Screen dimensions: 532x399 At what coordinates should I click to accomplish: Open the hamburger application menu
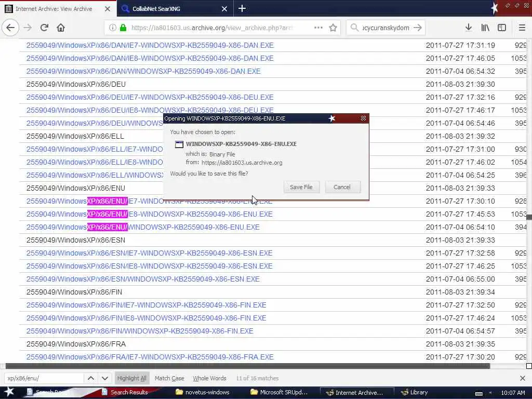click(522, 28)
